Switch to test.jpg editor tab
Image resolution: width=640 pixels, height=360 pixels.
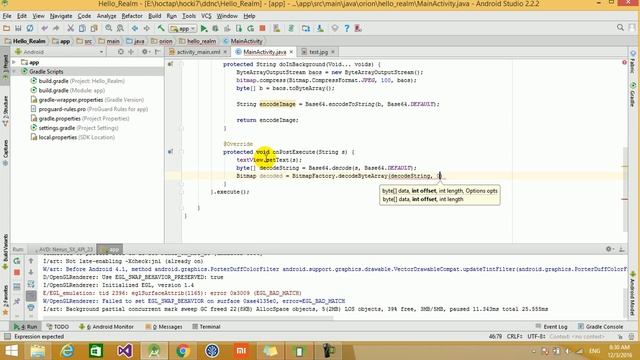(x=318, y=52)
